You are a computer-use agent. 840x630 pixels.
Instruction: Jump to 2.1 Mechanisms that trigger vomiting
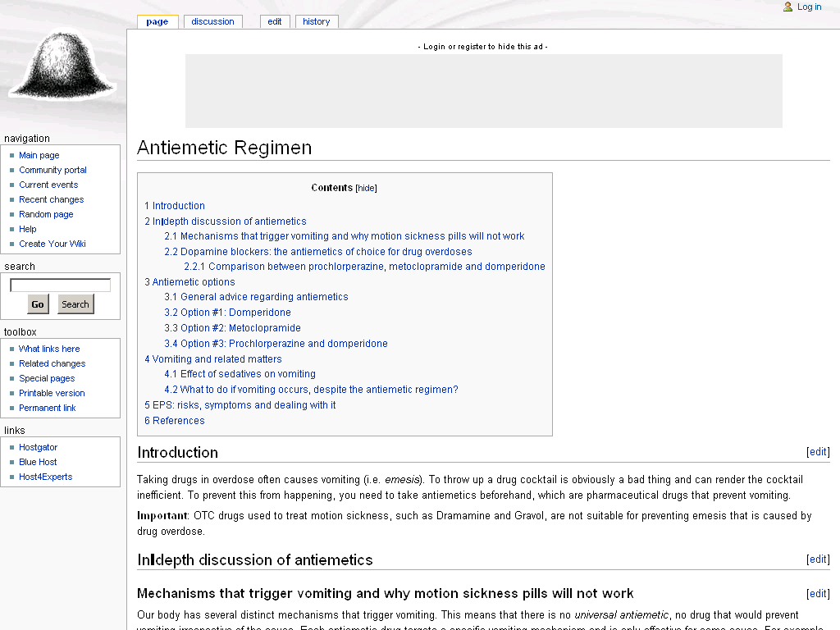(x=345, y=236)
